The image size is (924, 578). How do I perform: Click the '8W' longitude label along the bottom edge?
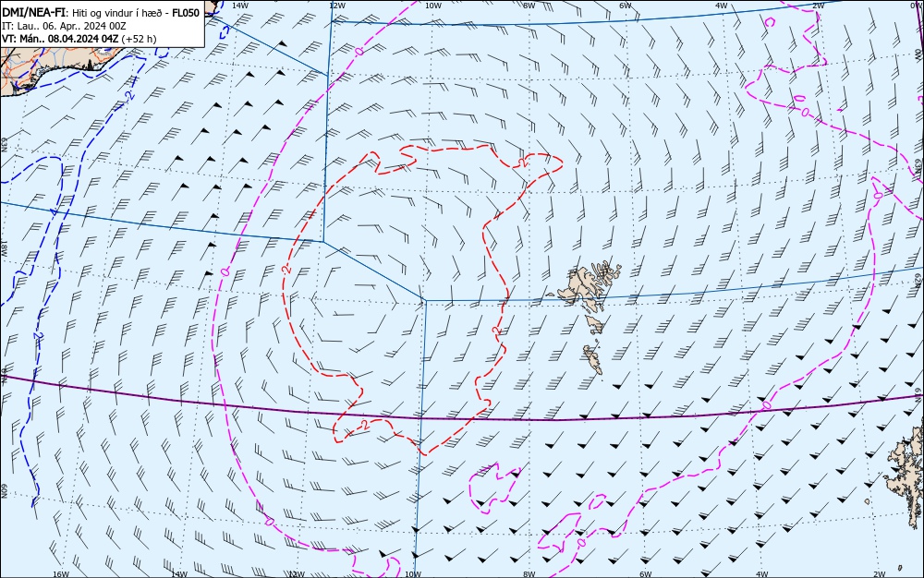[x=529, y=574]
